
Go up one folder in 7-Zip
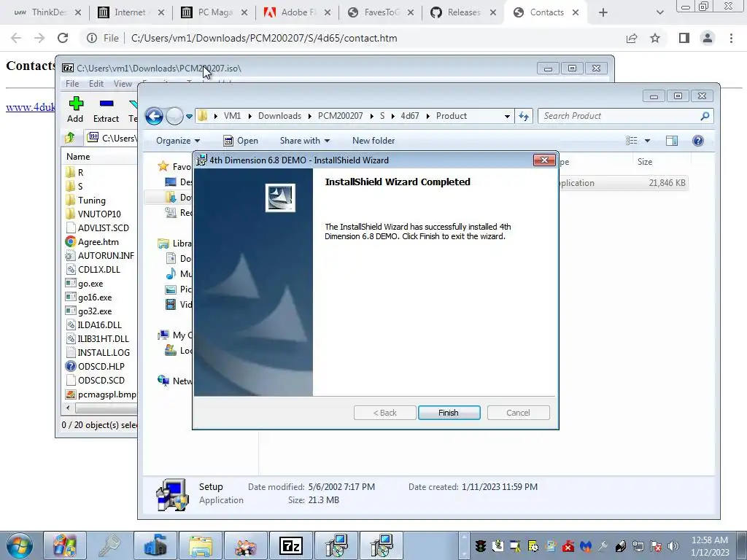70,138
